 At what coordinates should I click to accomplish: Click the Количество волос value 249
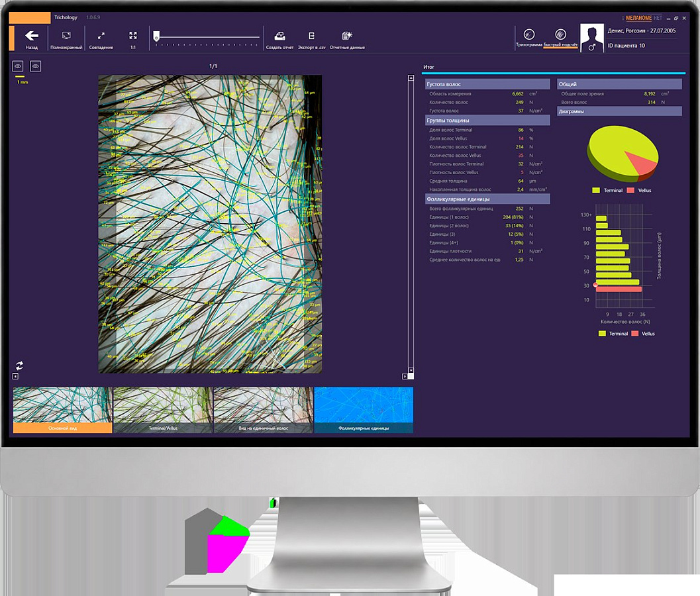pos(520,102)
